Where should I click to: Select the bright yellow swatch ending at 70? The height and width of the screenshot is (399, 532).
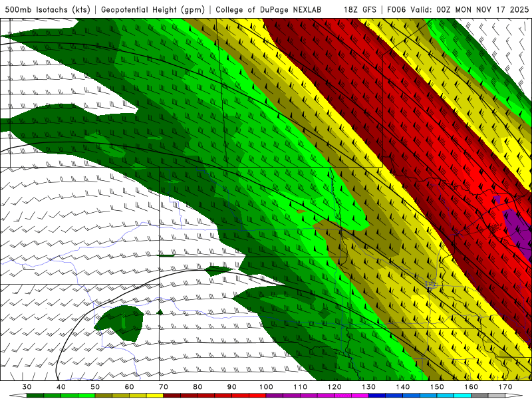point(155,396)
